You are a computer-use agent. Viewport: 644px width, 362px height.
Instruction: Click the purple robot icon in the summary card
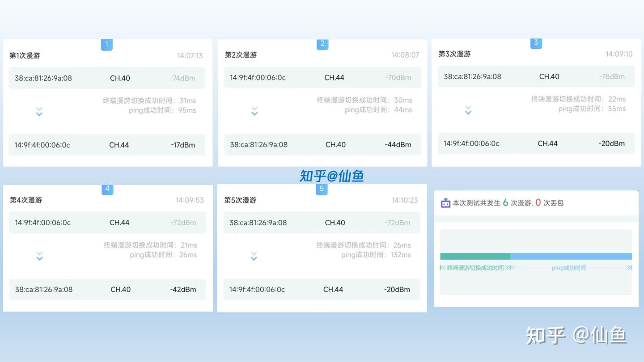click(x=445, y=202)
